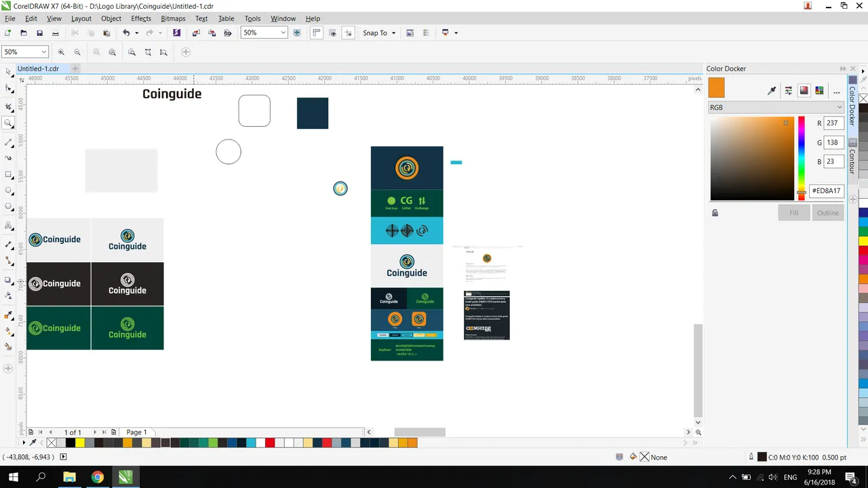Click the Undo arrow icon
Screen dimensions: 868x488
[x=126, y=33]
